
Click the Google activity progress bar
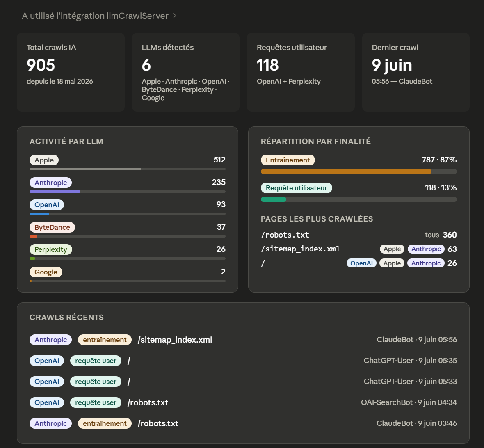(128, 281)
